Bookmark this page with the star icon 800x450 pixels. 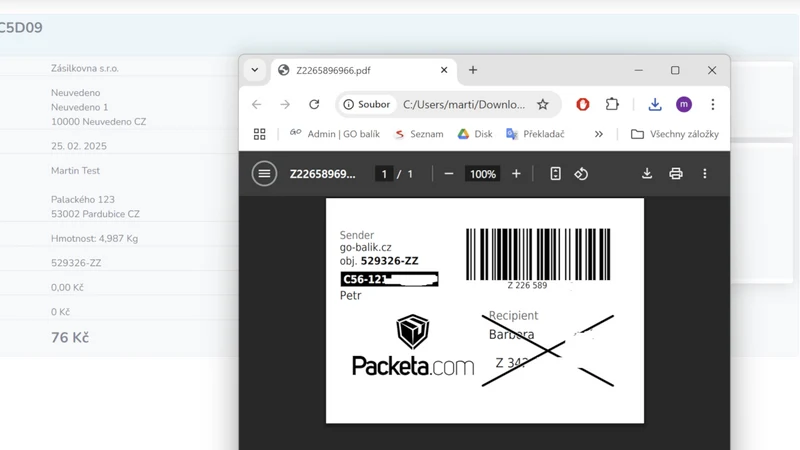542,105
